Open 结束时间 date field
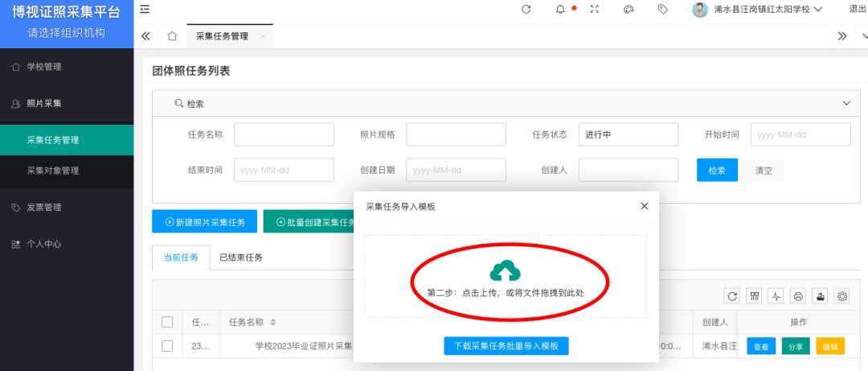 tap(284, 171)
